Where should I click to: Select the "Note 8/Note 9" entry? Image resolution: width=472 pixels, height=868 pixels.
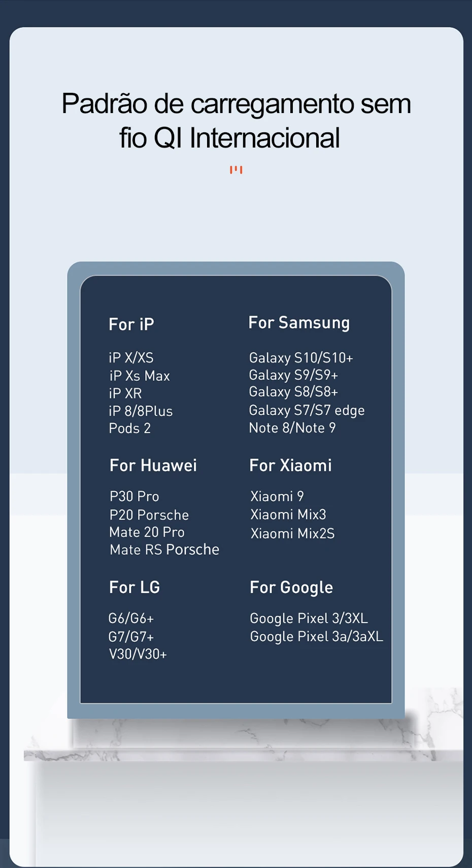(x=292, y=428)
